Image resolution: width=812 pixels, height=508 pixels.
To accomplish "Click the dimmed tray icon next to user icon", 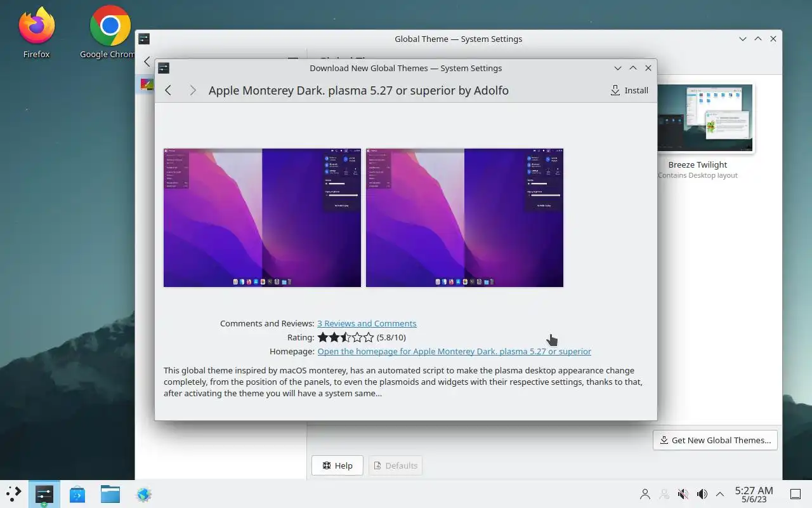I will click(664, 494).
